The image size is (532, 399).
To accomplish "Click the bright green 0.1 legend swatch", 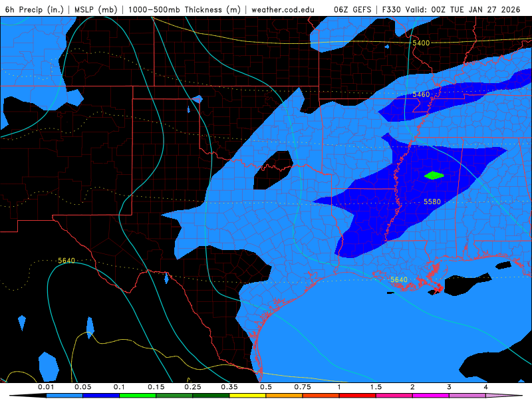I will (138, 396).
